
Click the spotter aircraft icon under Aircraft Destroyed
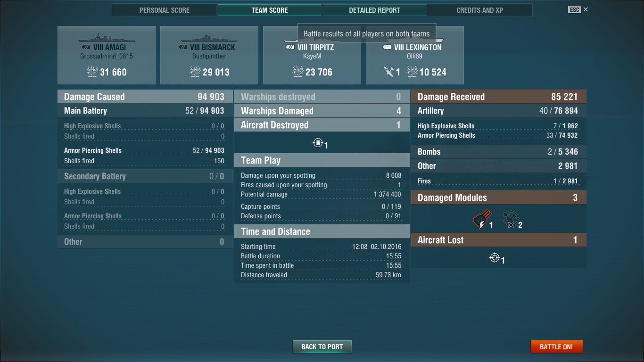click(318, 142)
